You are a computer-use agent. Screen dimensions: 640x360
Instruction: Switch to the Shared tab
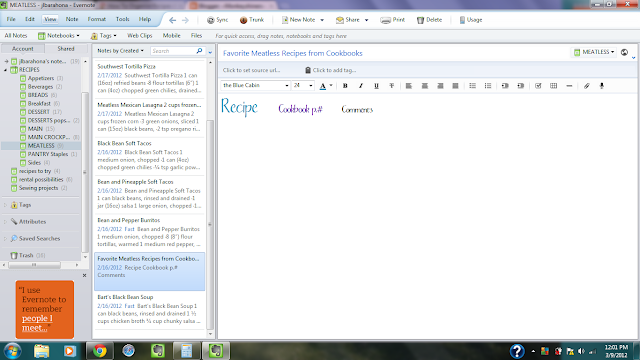66,49
